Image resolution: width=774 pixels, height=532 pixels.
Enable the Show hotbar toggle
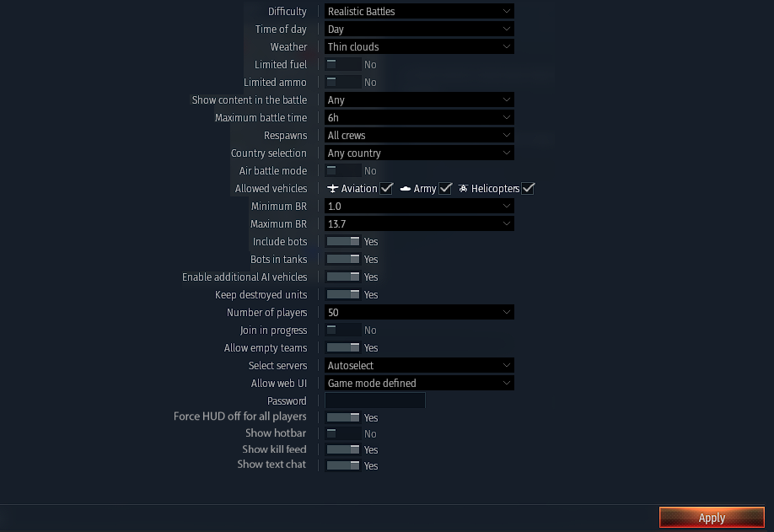click(x=343, y=434)
